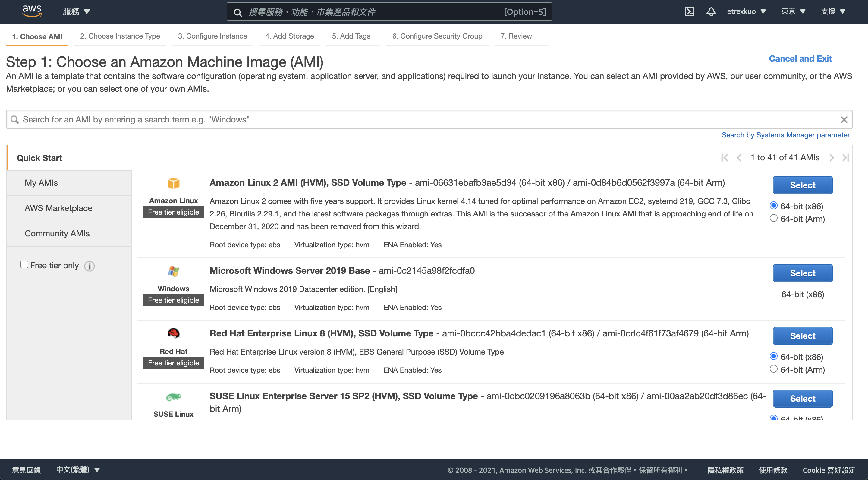Open the 服務 services dropdown
Image resolution: width=868 pixels, height=480 pixels.
pos(76,11)
